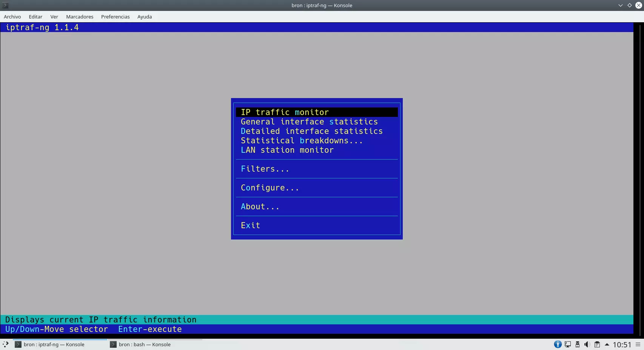
Task: Open the Marcadores menu
Action: [x=80, y=17]
